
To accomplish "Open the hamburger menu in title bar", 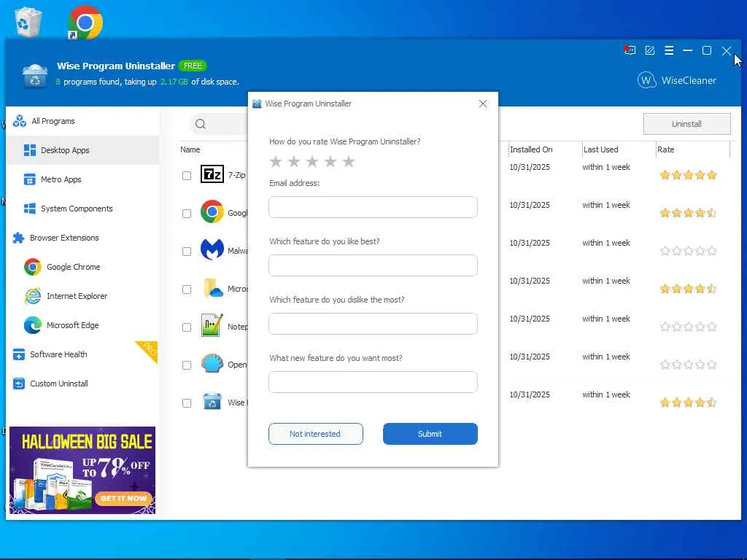I will pos(669,50).
